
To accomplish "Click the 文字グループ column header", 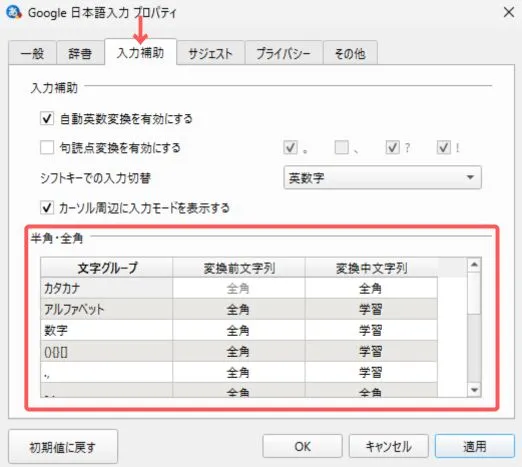I will (x=107, y=268).
